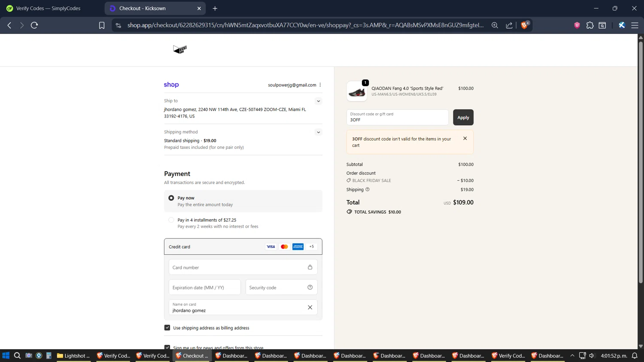Open Brave Shields lion icon
Image resolution: width=644 pixels, height=362 pixels.
[x=524, y=25]
